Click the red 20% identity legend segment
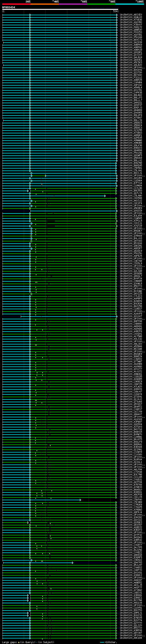The height and width of the screenshot is (644, 146). [16, 4]
